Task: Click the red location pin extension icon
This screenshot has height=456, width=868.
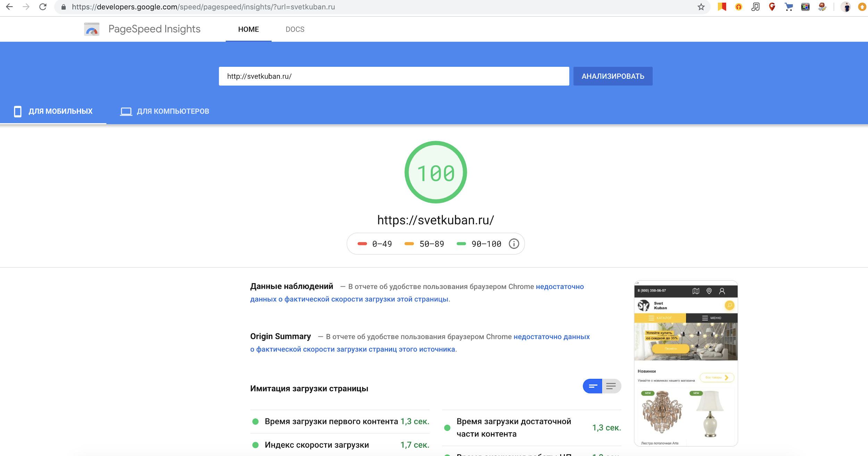Action: pos(772,6)
